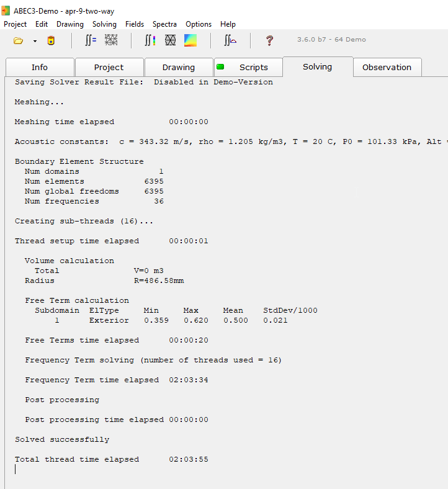Click the 'Solved successfully' log line
This screenshot has height=489, width=448.
[62, 439]
